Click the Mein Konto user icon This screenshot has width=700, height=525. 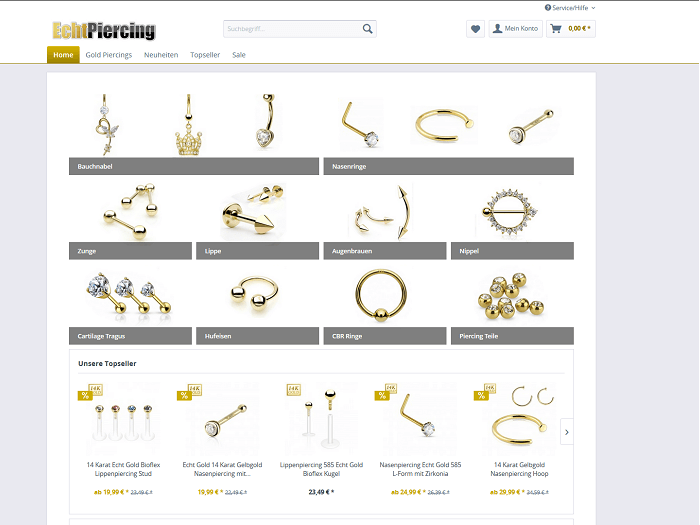[497, 29]
